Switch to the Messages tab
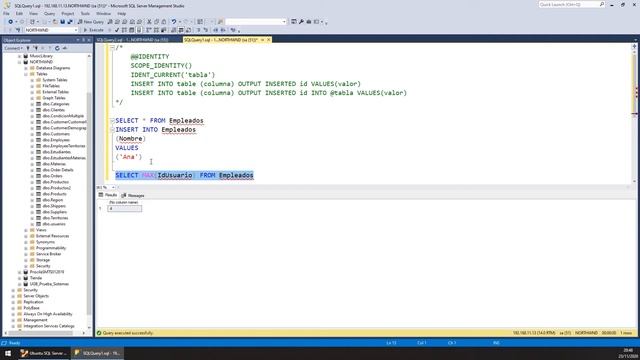This screenshot has width=640, height=360. (133, 196)
